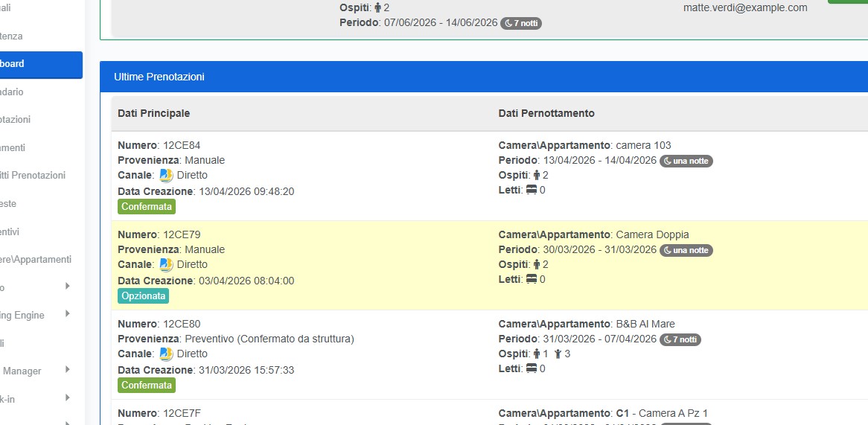Expand the Booking Engine sidebar submenu
868x425 pixels.
click(67, 314)
